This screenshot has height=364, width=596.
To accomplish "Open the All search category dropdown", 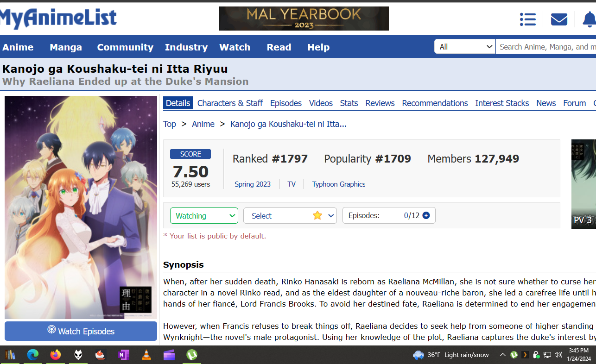I will [x=465, y=46].
